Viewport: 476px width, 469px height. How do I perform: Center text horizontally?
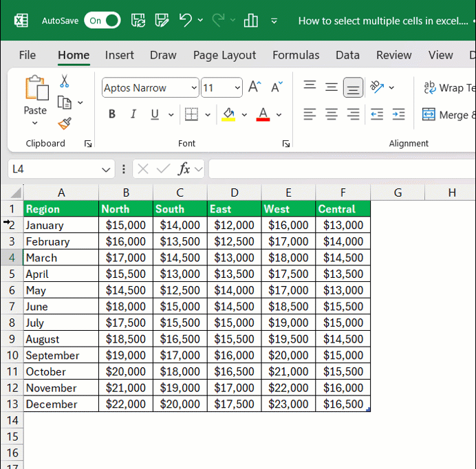(x=331, y=114)
